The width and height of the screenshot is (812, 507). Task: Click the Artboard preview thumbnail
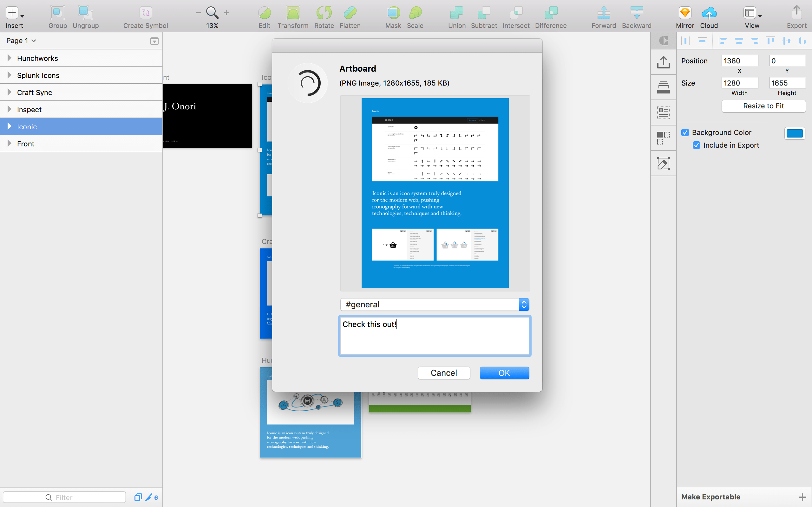pos(435,193)
